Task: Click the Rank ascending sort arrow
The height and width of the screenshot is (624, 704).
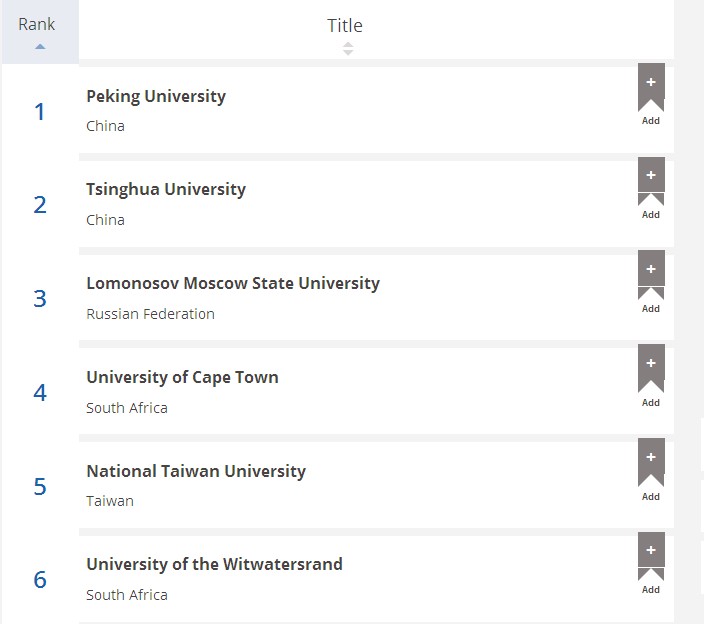Action: click(x=40, y=46)
